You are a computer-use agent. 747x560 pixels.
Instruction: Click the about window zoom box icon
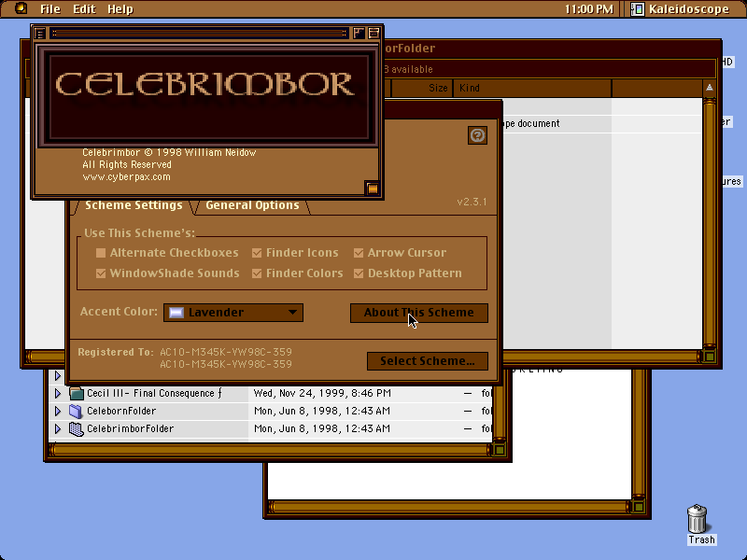(359, 33)
